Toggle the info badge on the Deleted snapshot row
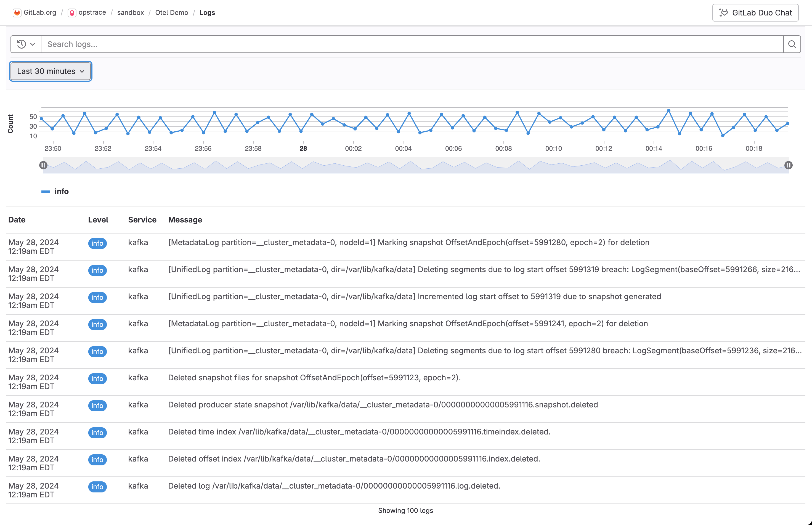This screenshot has width=812, height=525. (97, 378)
